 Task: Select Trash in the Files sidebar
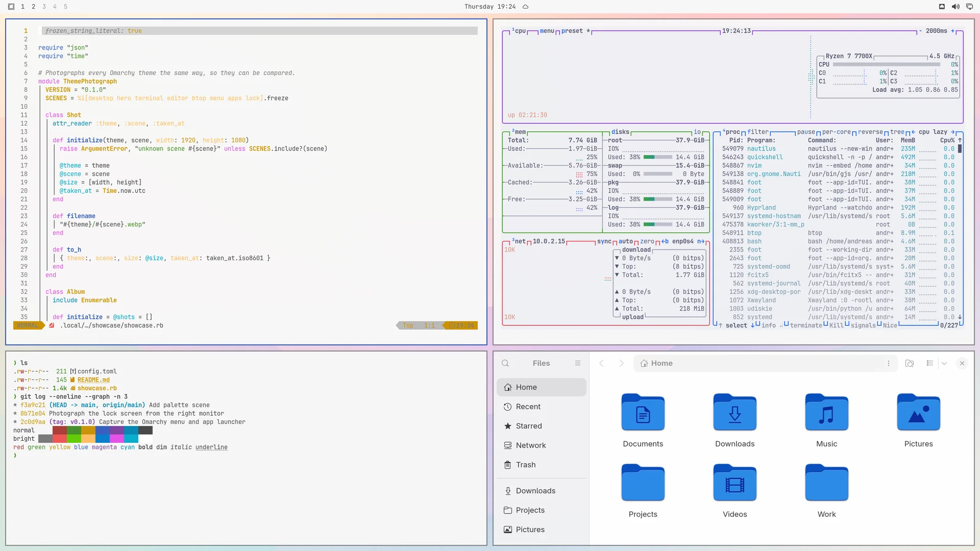coord(542,465)
